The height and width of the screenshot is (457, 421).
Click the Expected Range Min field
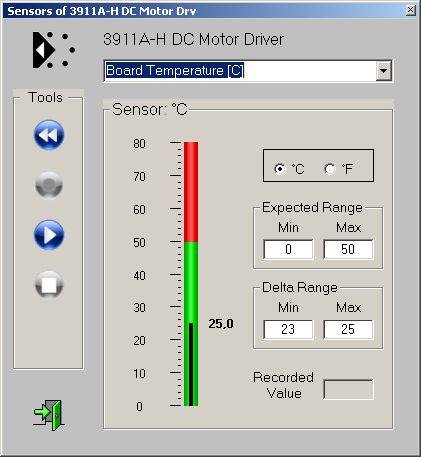(x=288, y=249)
